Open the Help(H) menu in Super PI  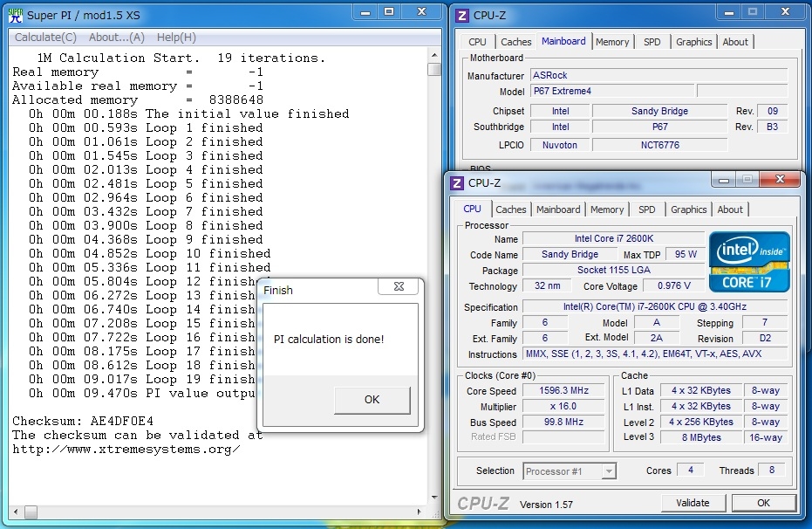pyautogui.click(x=176, y=38)
